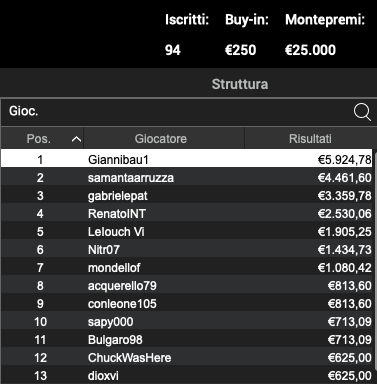Choose the Bulgaro98 player row
The width and height of the screenshot is (377, 384).
187,340
